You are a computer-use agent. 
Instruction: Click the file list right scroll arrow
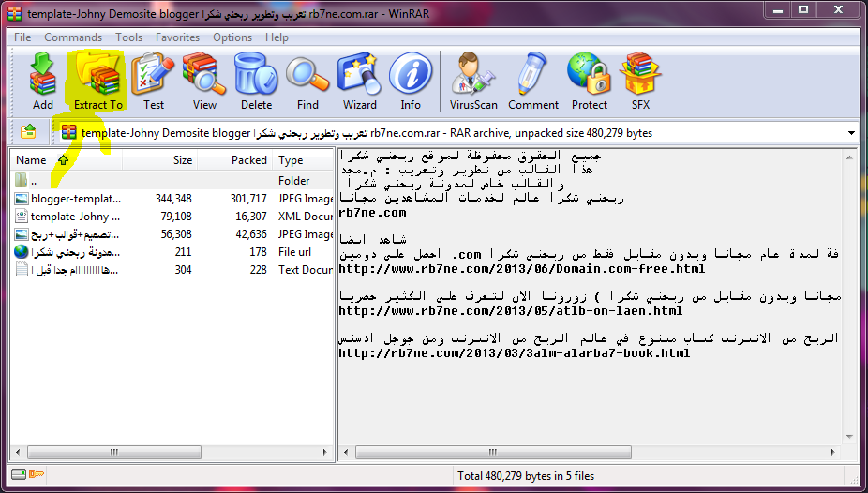[x=325, y=452]
